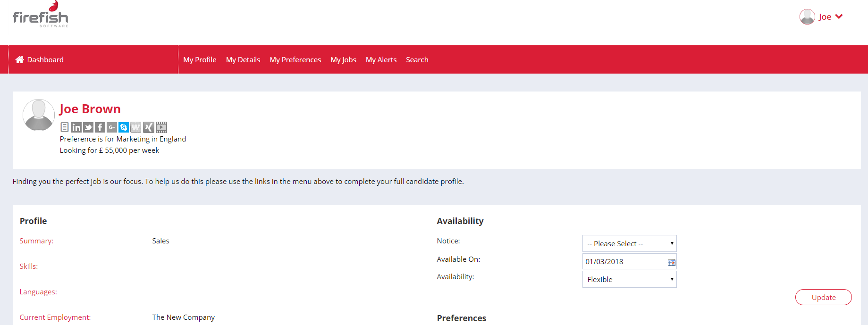
Task: Click the Availability section heading
Action: coord(460,221)
